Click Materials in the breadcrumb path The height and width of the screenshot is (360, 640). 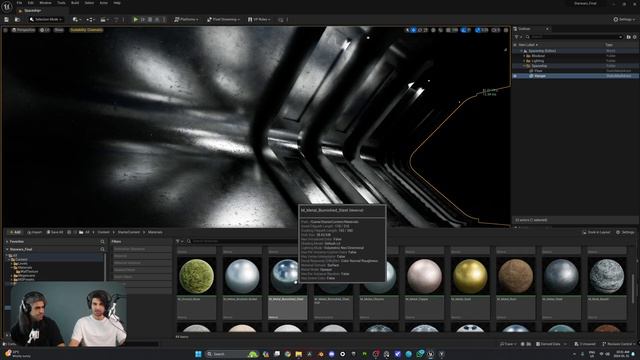coord(155,232)
